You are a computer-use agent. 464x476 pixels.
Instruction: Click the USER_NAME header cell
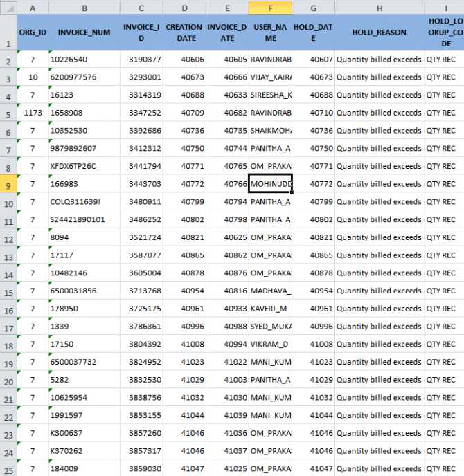(270, 33)
